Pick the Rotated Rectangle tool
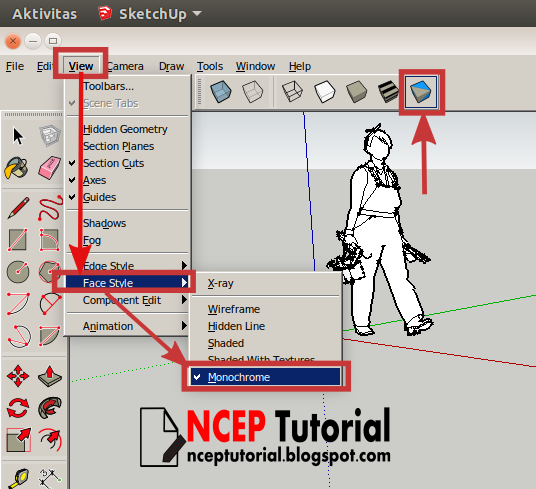This screenshot has width=536, height=489. [50, 240]
